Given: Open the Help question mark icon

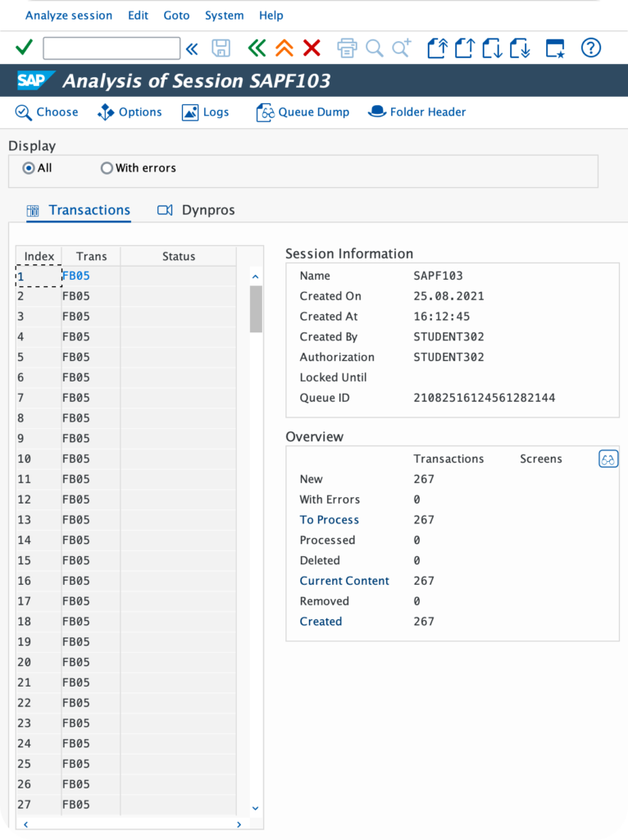Looking at the screenshot, I should (591, 48).
